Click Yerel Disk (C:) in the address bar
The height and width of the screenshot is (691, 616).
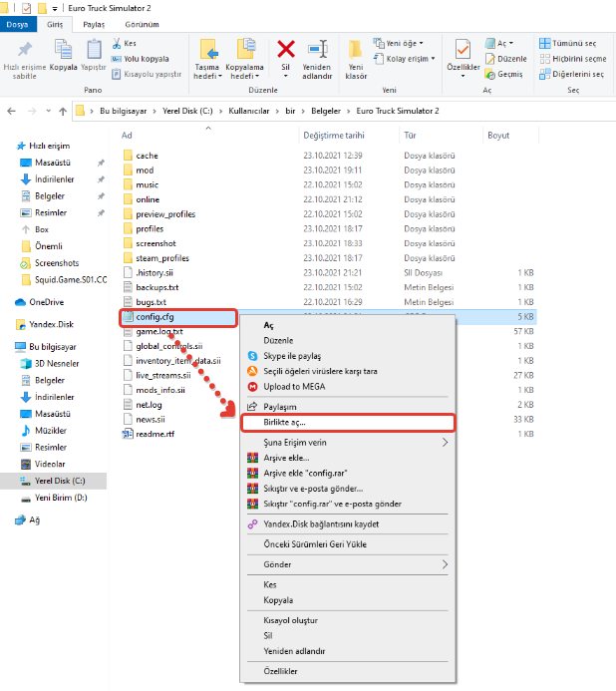pos(187,111)
